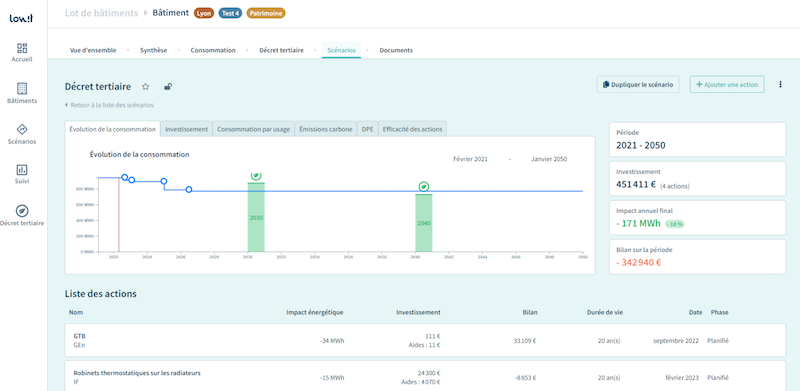This screenshot has height=391, width=800.
Task: Click the Février 2021 start date
Action: pos(470,159)
